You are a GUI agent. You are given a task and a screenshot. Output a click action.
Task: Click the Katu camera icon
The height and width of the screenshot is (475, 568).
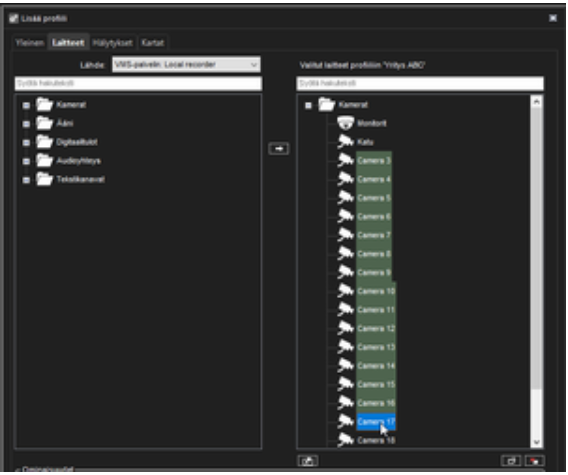[346, 142]
